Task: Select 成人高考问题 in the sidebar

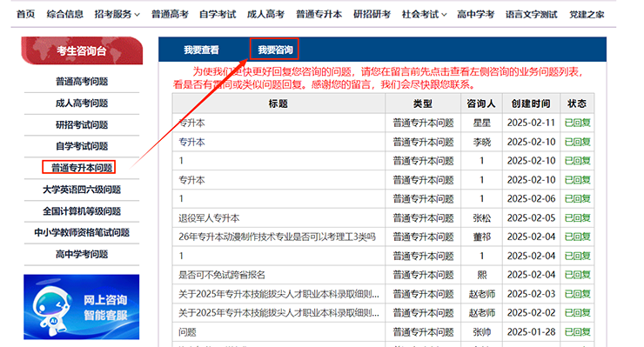Action: [82, 103]
